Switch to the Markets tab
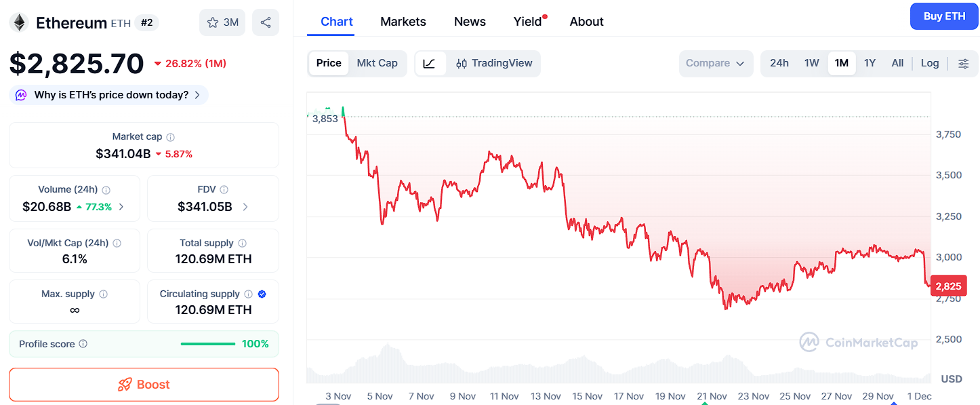 pyautogui.click(x=403, y=21)
